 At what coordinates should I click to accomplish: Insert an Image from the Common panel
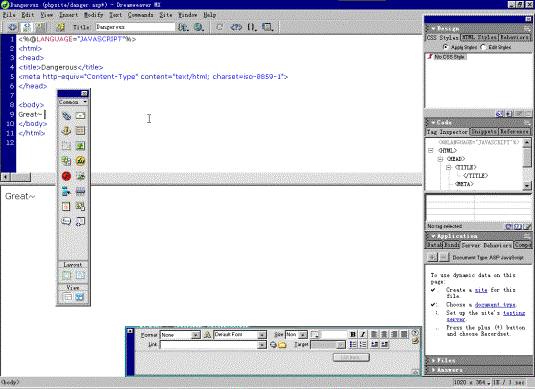tap(81, 146)
